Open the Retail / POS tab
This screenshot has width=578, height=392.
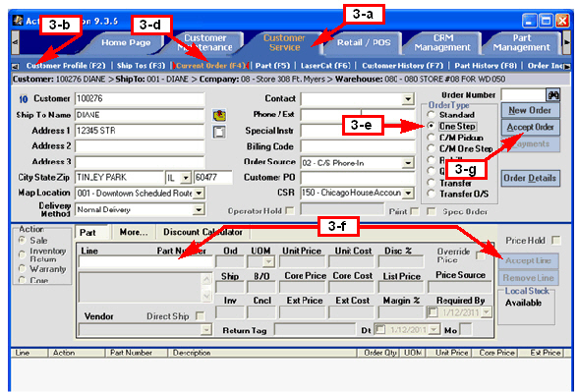click(x=364, y=43)
